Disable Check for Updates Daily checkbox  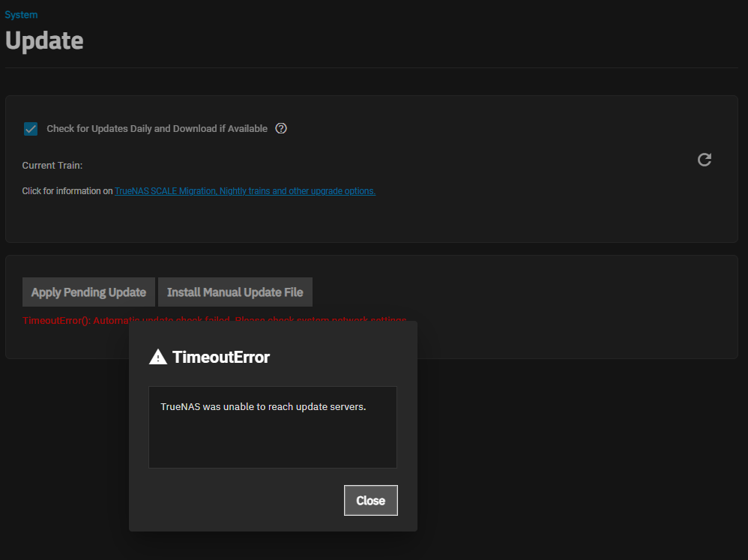point(31,129)
